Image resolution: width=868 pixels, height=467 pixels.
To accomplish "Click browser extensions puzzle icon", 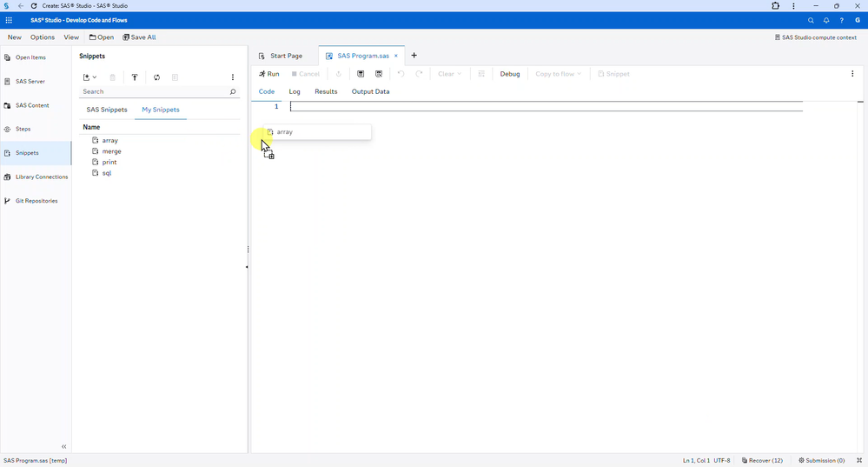I will (x=776, y=5).
